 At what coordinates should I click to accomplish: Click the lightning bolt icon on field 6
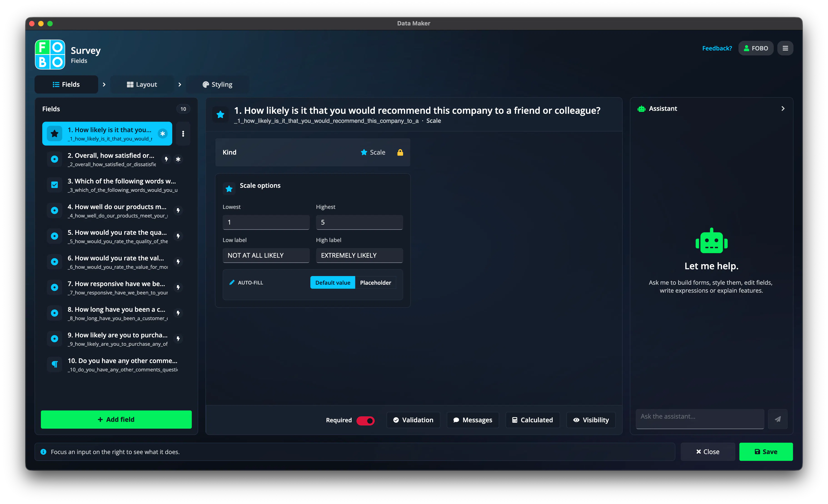(178, 262)
